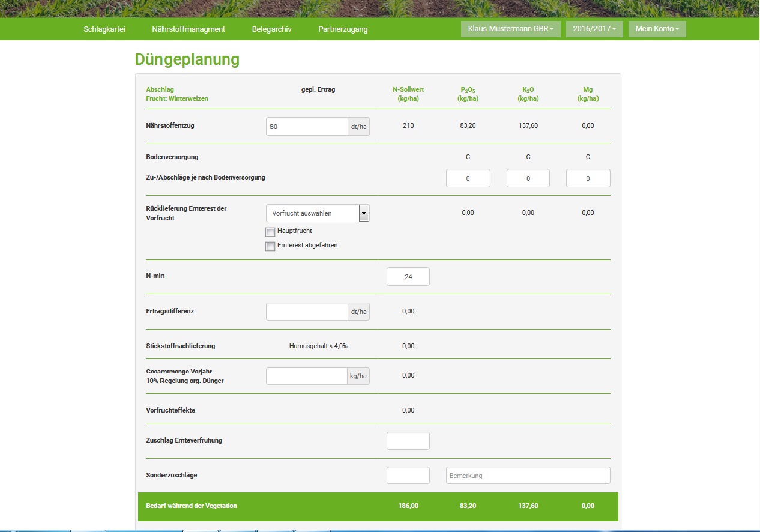Viewport: 760px width, 532px height.
Task: Expand the Klaus Mustermann GBR dropdown
Action: click(511, 29)
